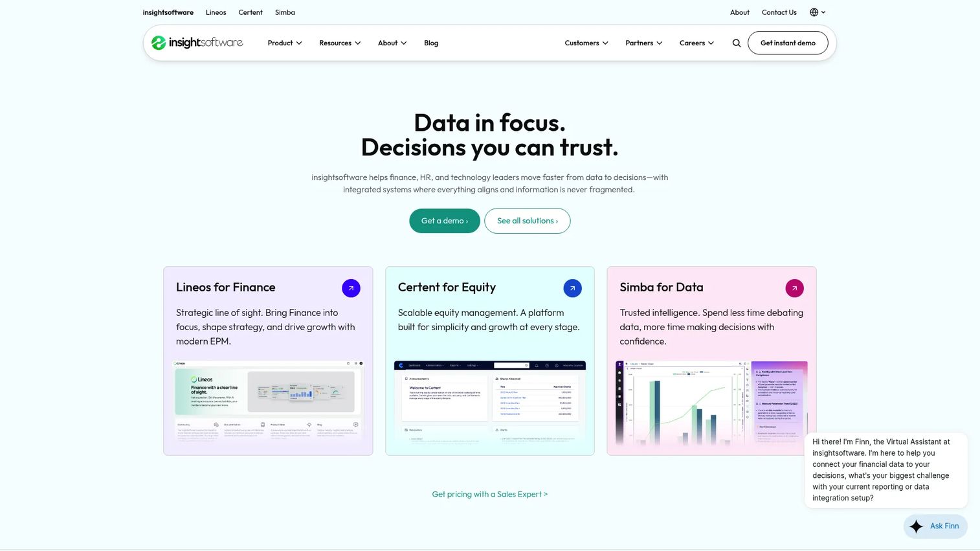Viewport: 980px width, 551px height.
Task: Open About link in top utility bar
Action: click(x=740, y=12)
